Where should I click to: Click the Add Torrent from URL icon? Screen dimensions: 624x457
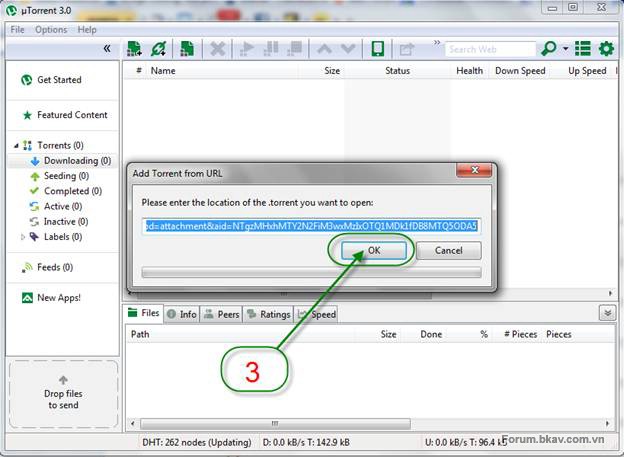click(x=158, y=48)
